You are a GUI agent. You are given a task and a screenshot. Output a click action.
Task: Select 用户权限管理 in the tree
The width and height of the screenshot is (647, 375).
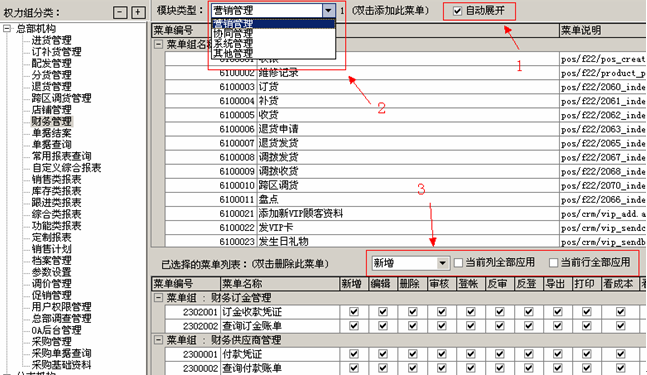61,307
